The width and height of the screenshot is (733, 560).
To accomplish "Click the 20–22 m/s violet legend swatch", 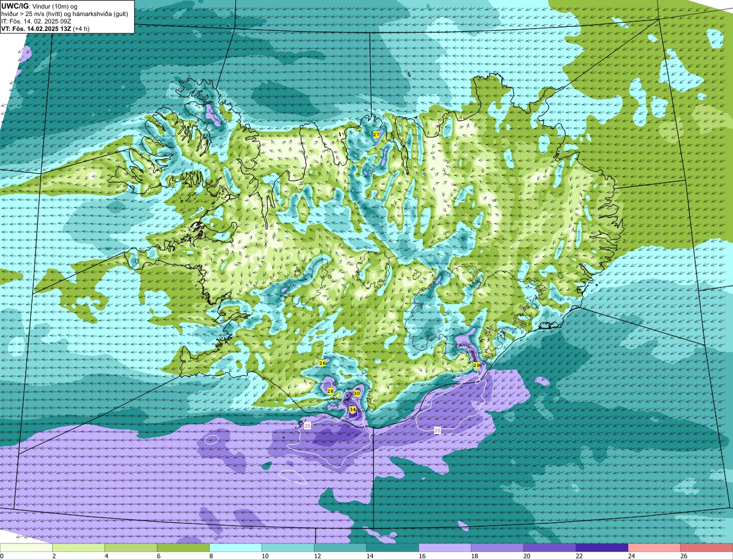I will pos(550,548).
